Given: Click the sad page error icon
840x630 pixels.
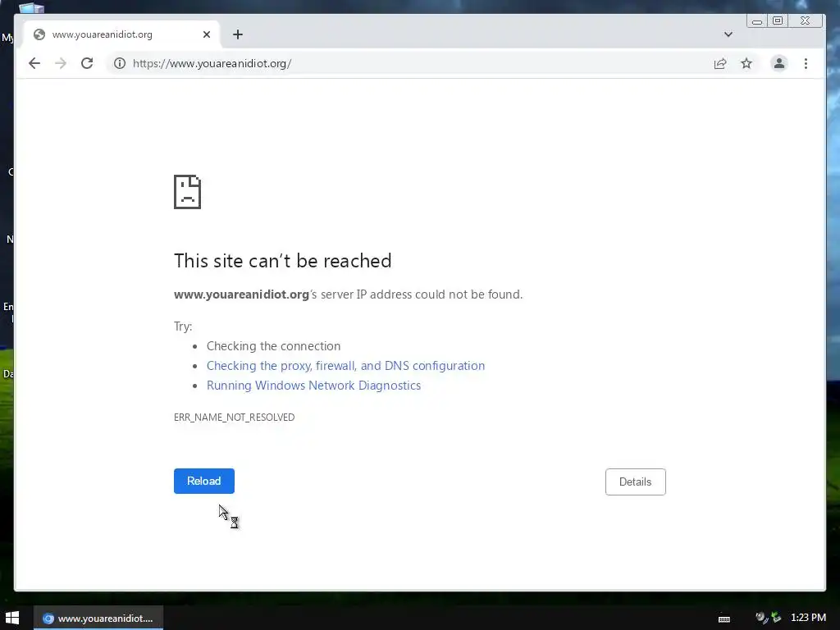Looking at the screenshot, I should click(187, 192).
